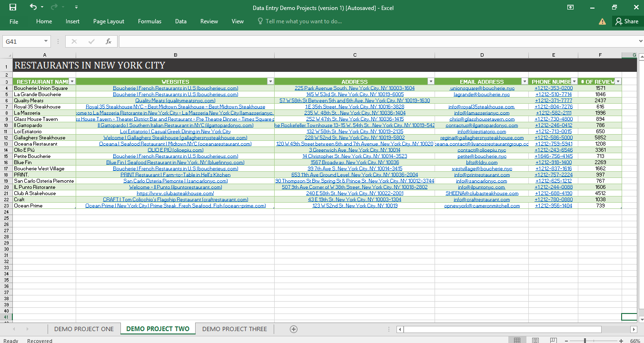Open the Undo history dropdown arrow
The image size is (644, 343).
tap(42, 8)
